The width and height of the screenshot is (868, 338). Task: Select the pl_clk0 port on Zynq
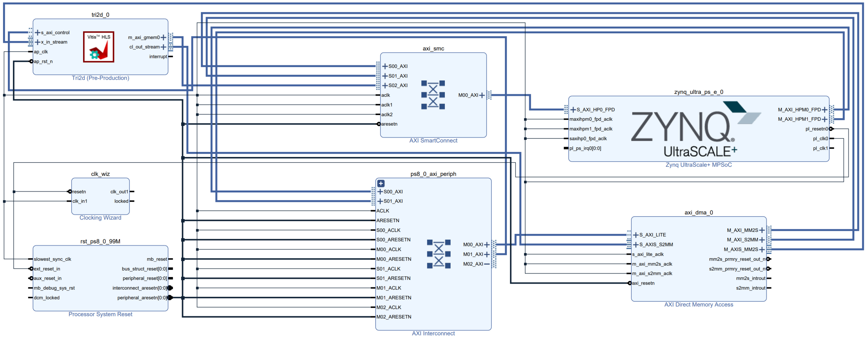pyautogui.click(x=821, y=139)
